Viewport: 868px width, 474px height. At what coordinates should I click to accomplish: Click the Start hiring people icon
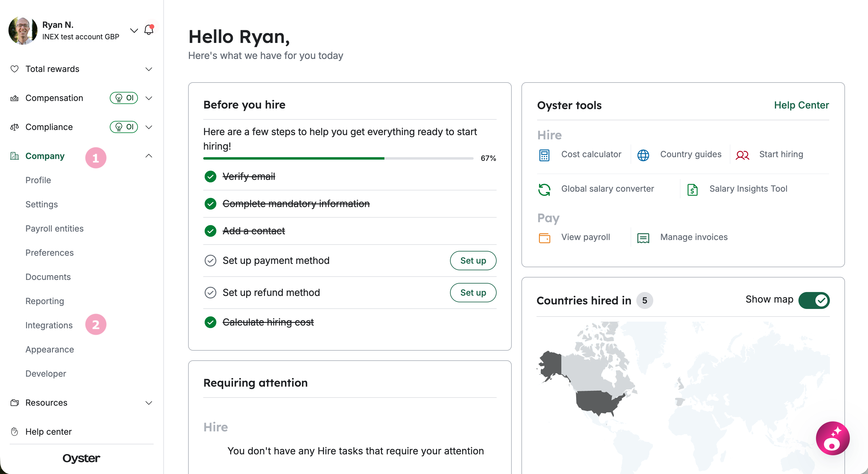pos(742,155)
